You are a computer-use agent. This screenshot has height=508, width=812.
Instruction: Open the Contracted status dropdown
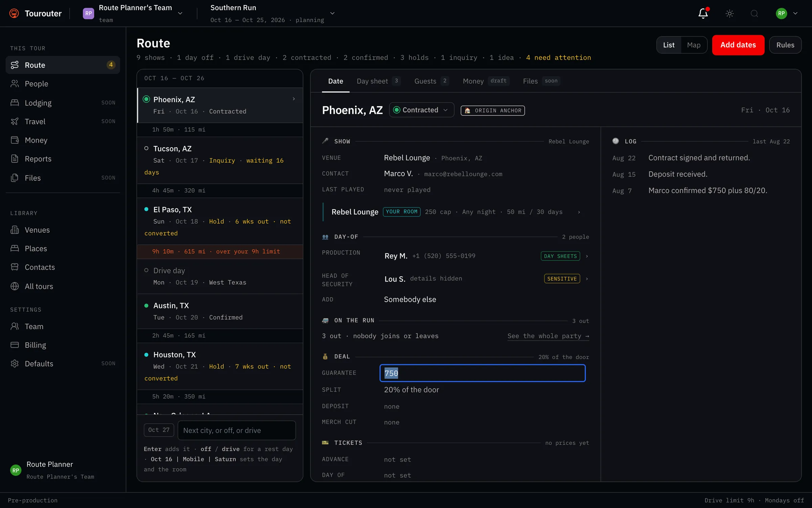[x=422, y=110]
